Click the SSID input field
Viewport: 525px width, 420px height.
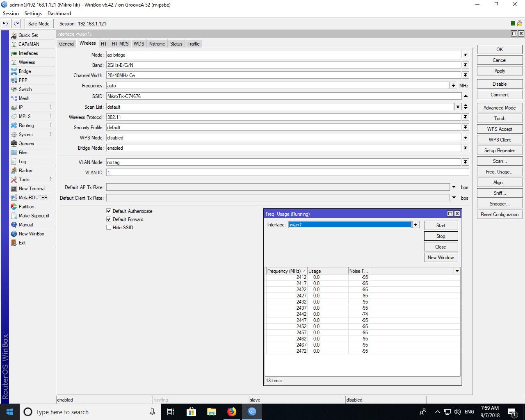(284, 96)
